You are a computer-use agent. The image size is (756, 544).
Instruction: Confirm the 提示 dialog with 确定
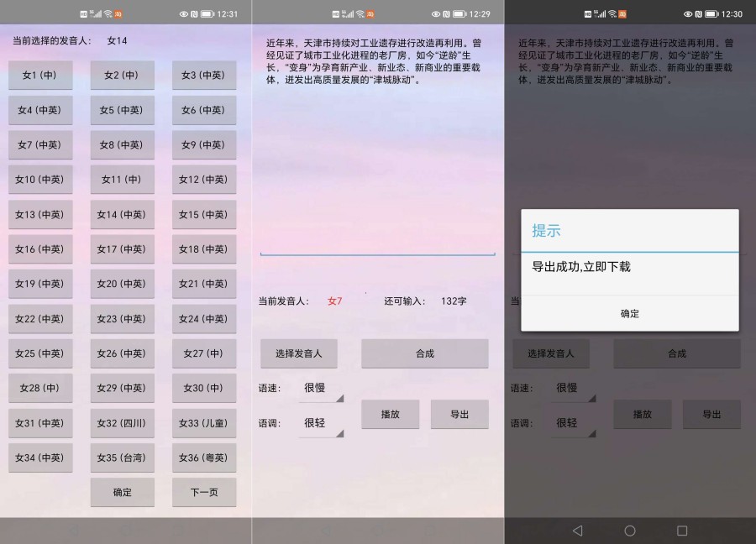coord(630,314)
